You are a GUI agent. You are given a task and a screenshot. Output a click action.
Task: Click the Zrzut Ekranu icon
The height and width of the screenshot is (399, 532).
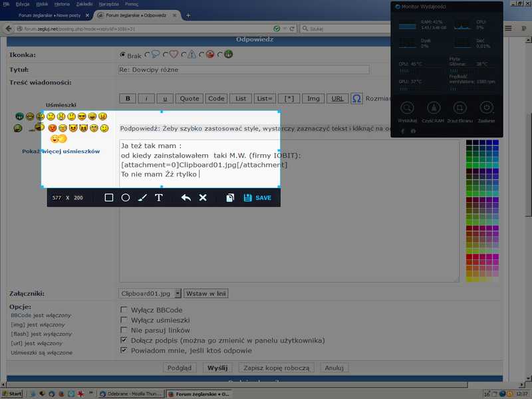[x=460, y=110]
